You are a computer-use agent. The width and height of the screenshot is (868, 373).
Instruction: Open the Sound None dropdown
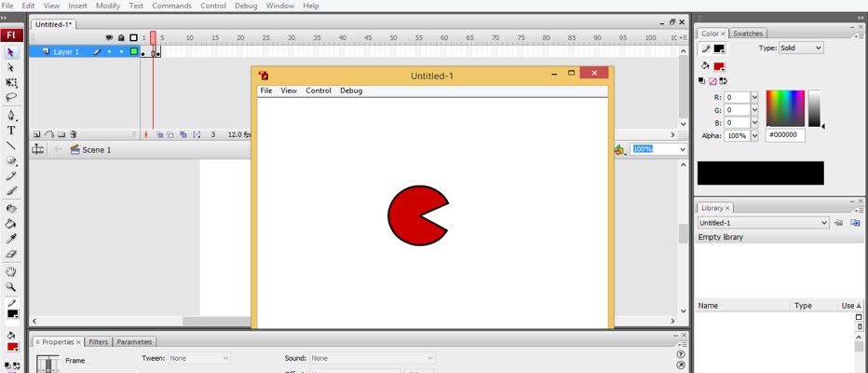pyautogui.click(x=372, y=359)
